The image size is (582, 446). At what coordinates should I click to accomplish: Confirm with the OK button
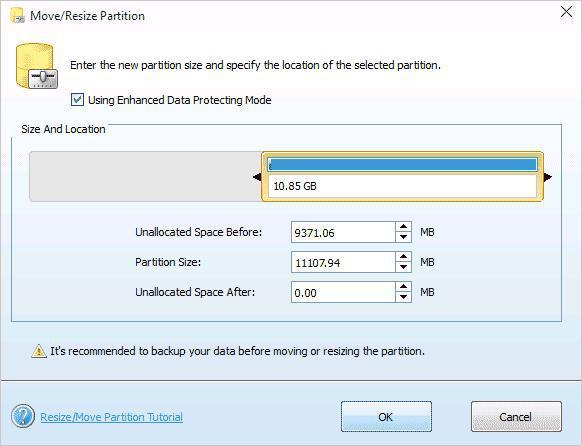coord(386,417)
